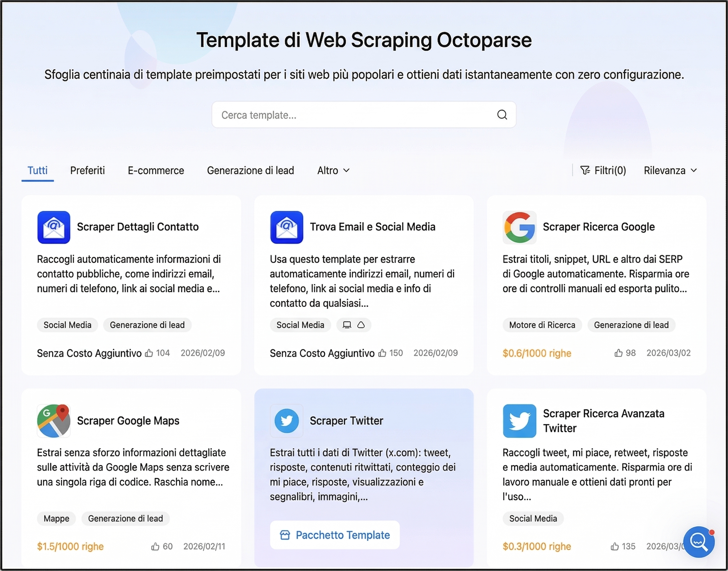Click the Scraper Ricerca Avanzata Twitter icon
Screen dimensions: 728x571
click(x=519, y=421)
